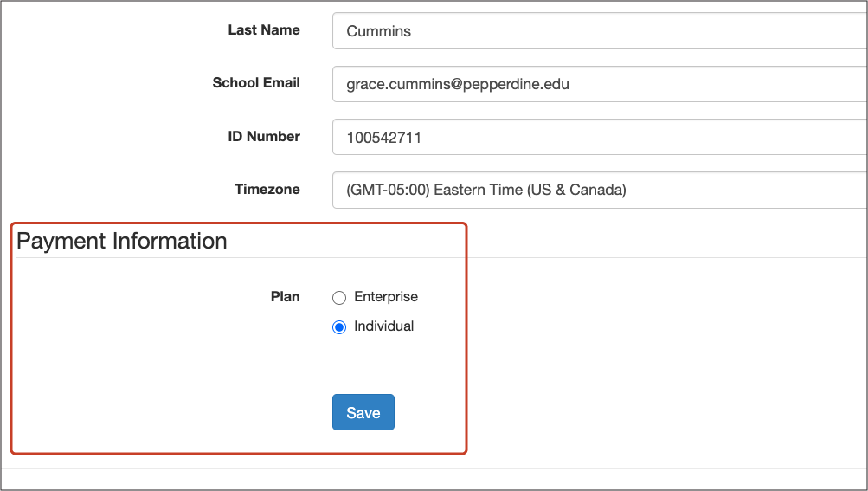Click the Timezone label
Screen dimensions: 868x491
267,190
